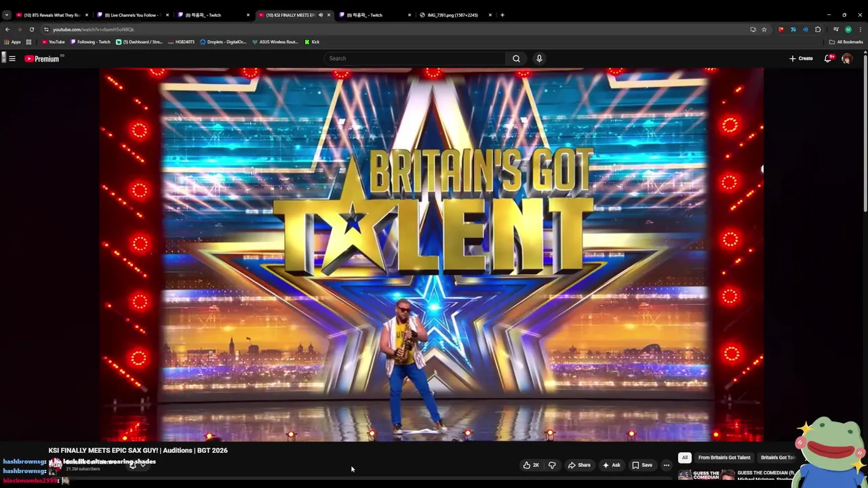Go back in browser history
The width and height of the screenshot is (868, 488).
7,29
